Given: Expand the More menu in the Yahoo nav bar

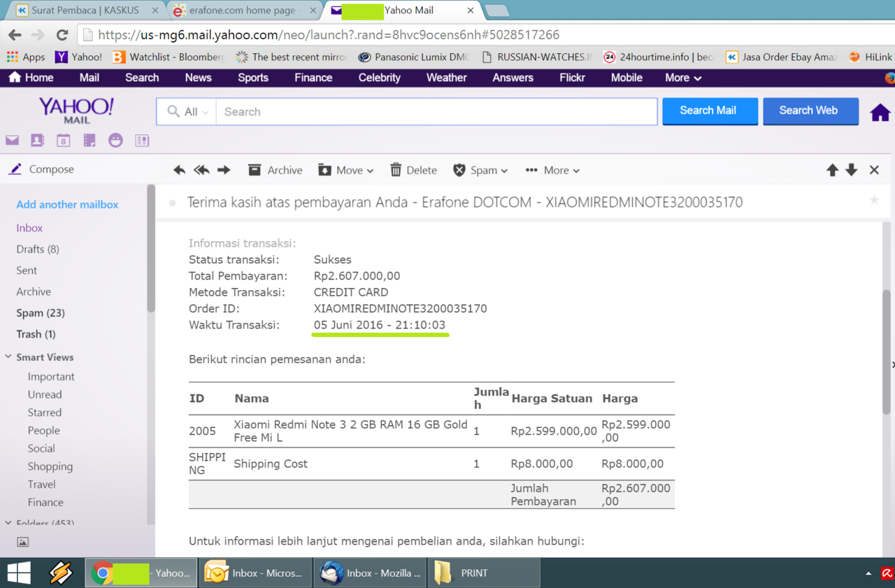Looking at the screenshot, I should point(683,78).
